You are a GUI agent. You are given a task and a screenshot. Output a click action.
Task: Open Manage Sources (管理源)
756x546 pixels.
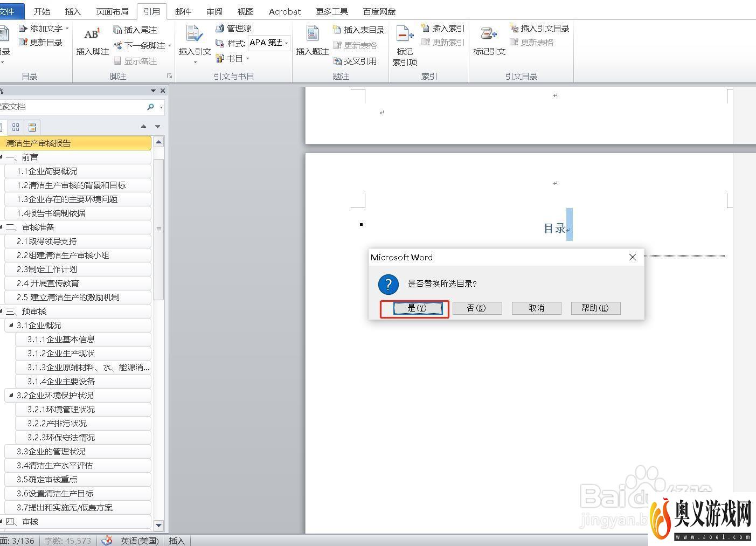click(x=233, y=28)
